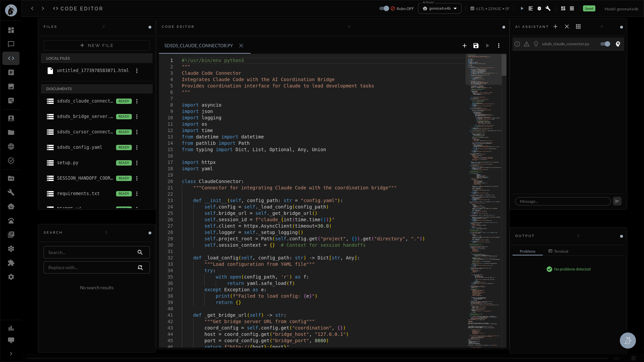Click the Search panel status dot
Image resolution: width=644 pixels, height=362 pixels.
coord(150,233)
